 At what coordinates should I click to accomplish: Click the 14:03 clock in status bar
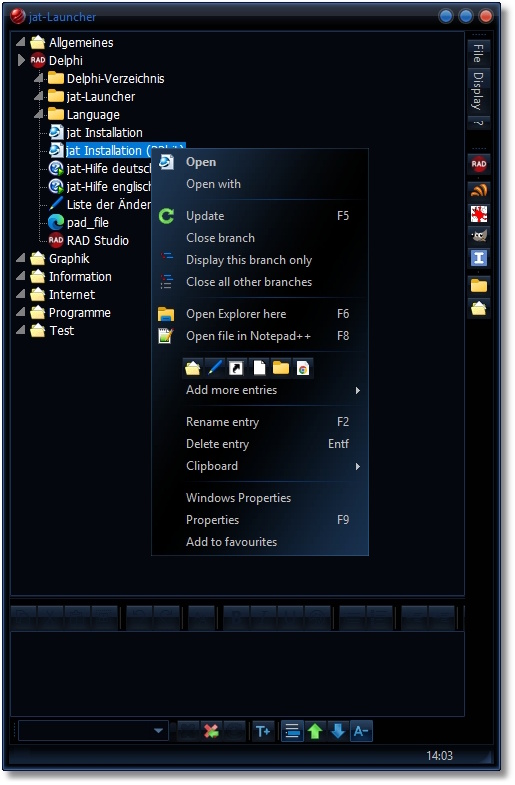(439, 756)
